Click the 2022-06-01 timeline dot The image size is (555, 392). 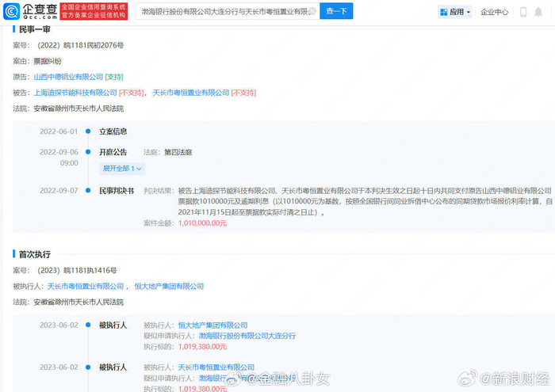88,131
